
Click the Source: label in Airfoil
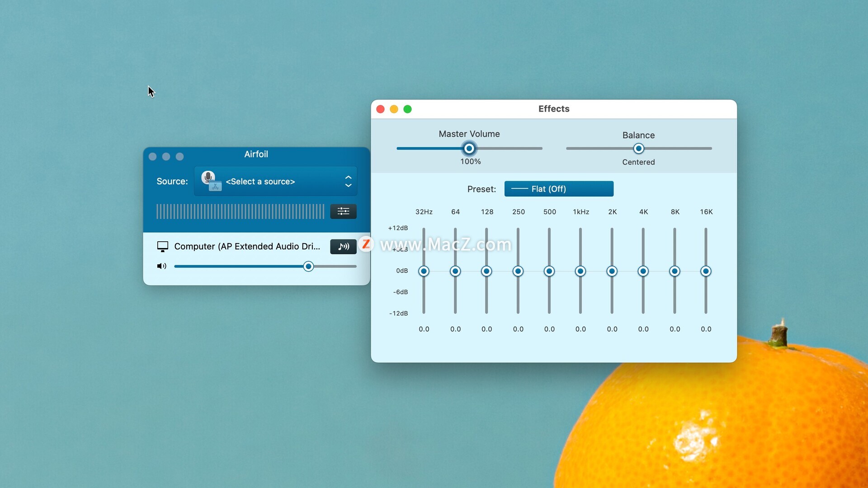point(172,181)
